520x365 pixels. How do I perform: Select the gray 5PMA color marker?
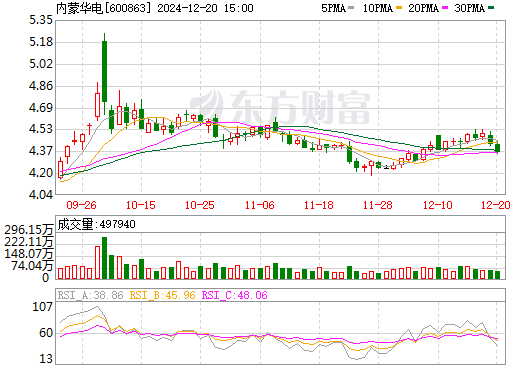tap(351, 8)
